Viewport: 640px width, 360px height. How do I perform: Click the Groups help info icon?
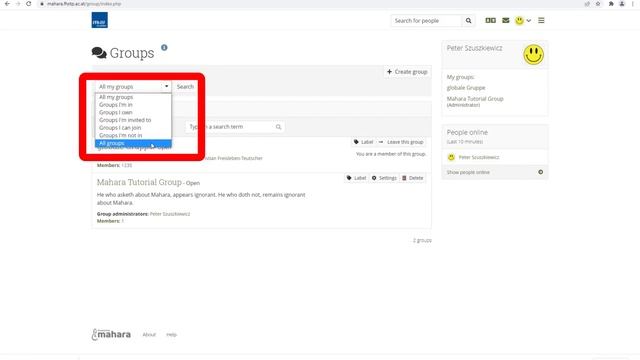pyautogui.click(x=164, y=48)
